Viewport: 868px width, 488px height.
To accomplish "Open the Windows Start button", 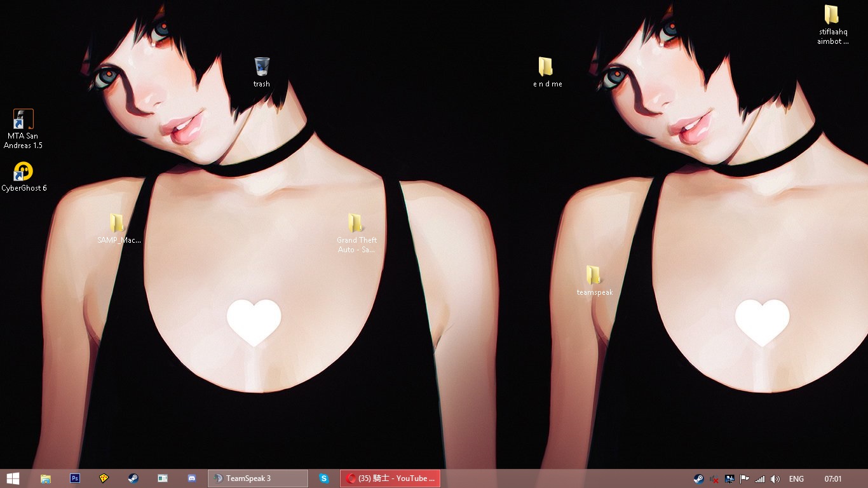I will click(x=12, y=478).
